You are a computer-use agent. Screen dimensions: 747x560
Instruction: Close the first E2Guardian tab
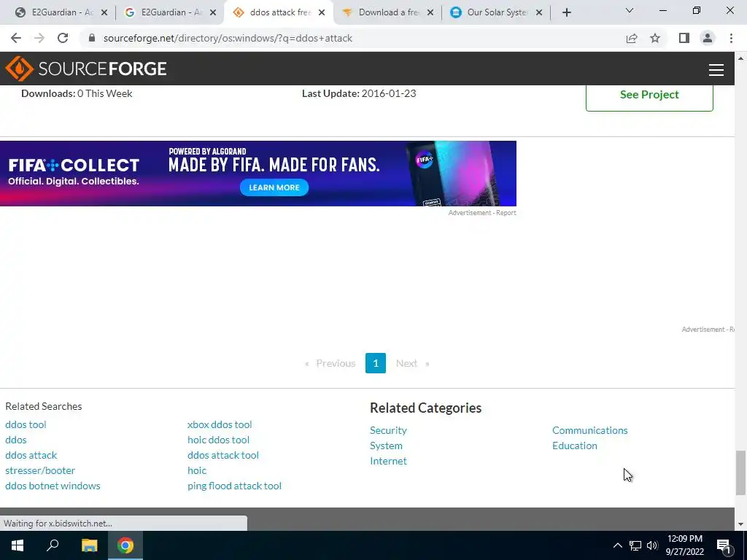104,12
